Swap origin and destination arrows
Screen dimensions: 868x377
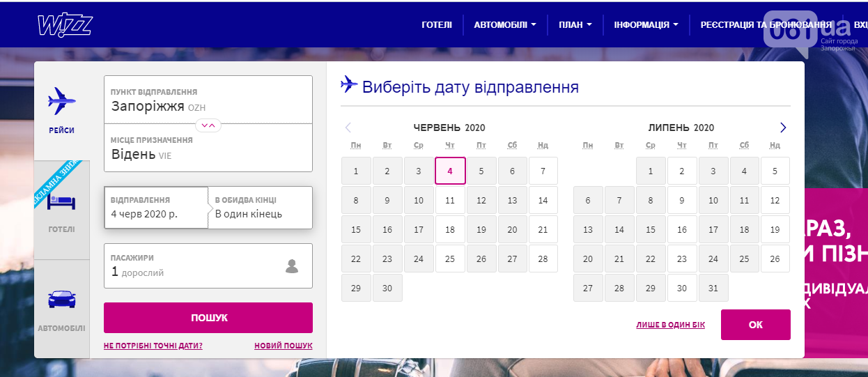(208, 125)
